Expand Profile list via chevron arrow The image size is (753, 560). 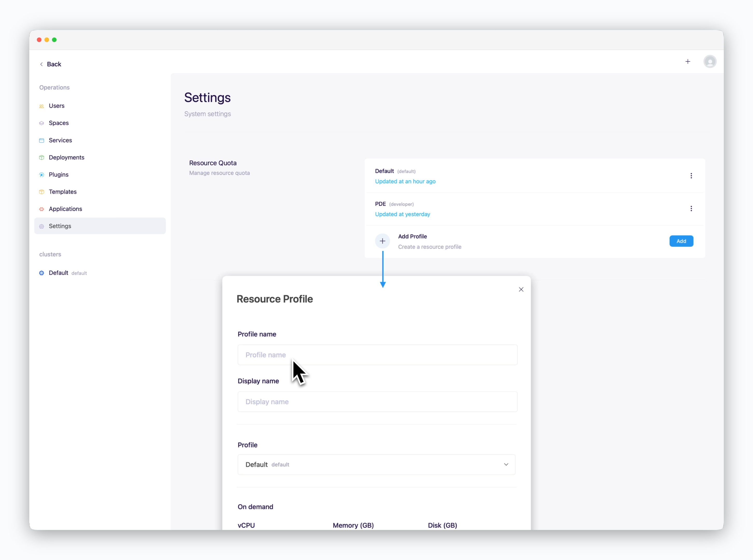tap(506, 464)
